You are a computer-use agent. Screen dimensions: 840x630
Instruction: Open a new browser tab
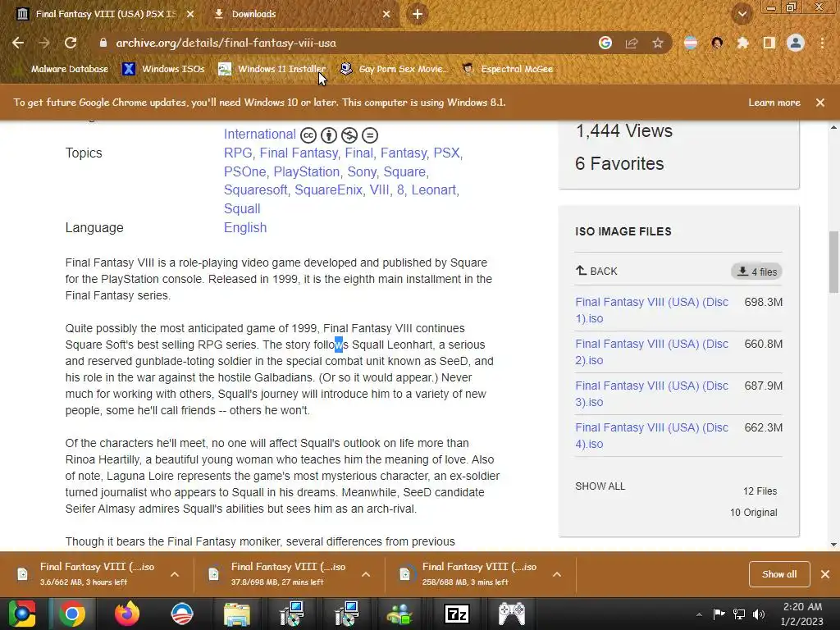[418, 14]
